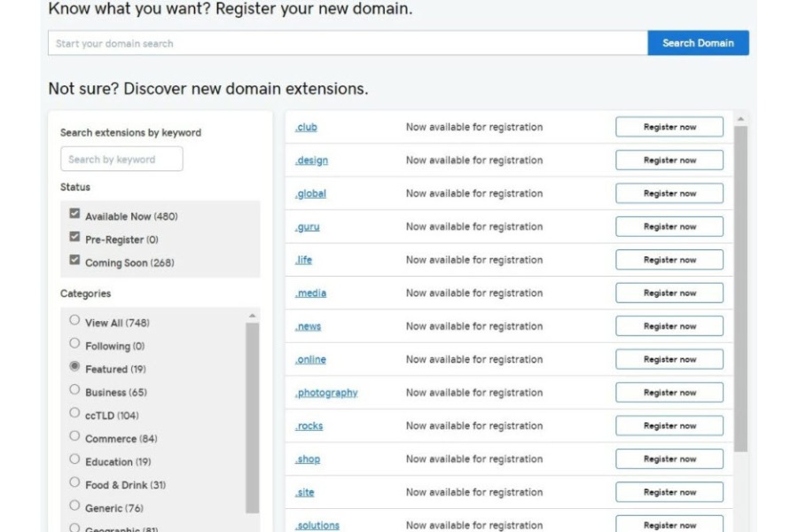The width and height of the screenshot is (798, 532).
Task: Select the Generic (76) category
Action: (x=74, y=505)
